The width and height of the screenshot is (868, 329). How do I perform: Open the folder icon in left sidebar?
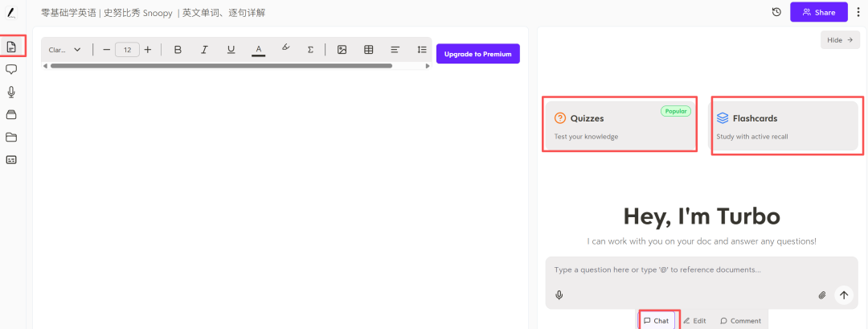(11, 137)
